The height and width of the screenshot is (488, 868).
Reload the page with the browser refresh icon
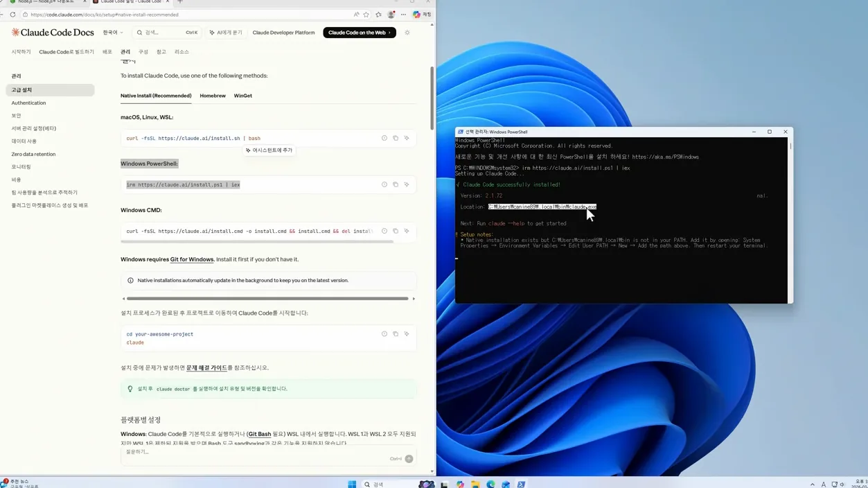point(12,15)
